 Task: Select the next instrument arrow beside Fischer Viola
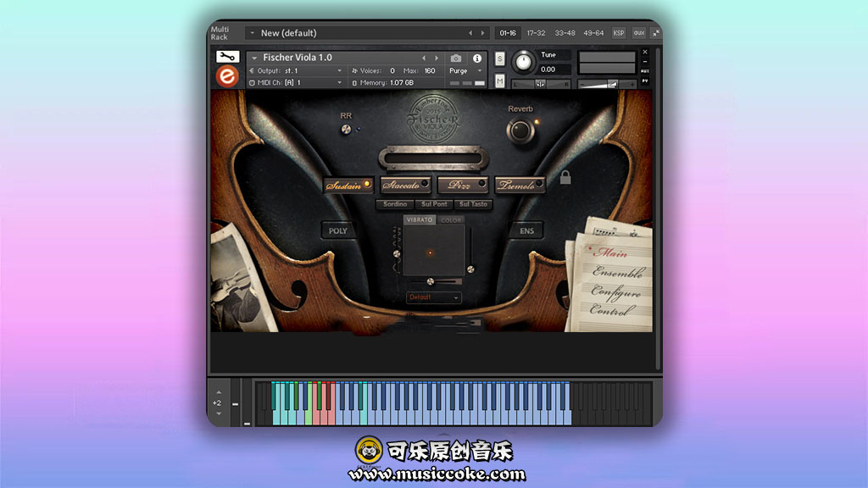(x=437, y=58)
